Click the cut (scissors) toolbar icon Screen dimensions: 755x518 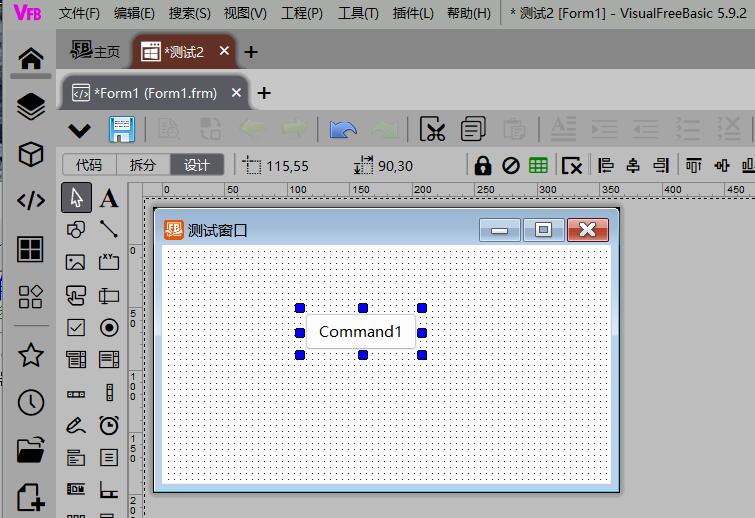(432, 129)
